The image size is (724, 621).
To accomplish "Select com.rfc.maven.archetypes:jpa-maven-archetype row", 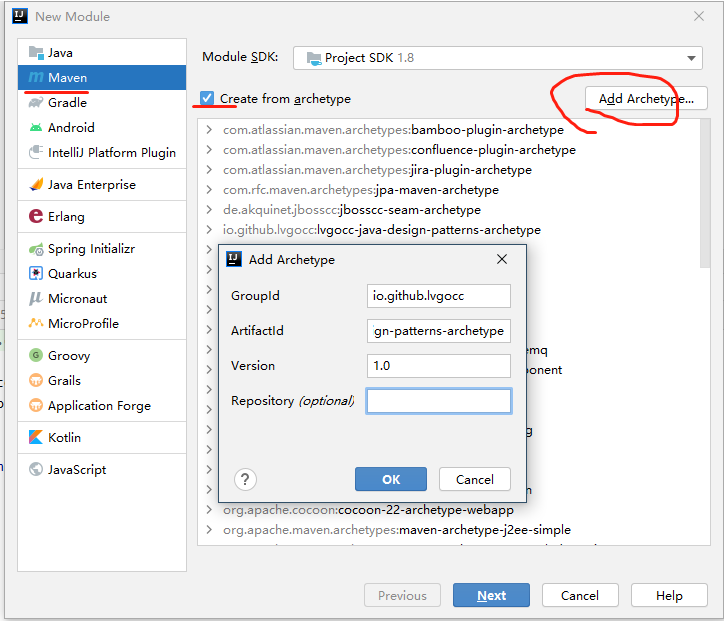I will 361,190.
